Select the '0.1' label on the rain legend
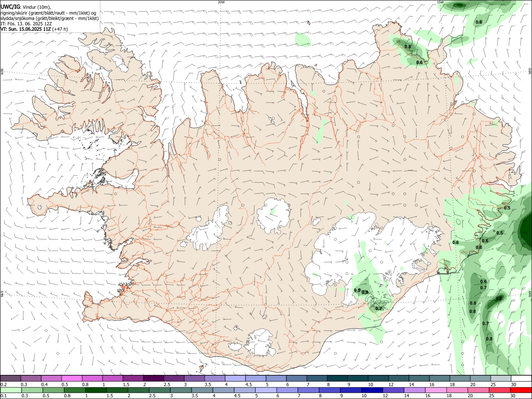 4,396
